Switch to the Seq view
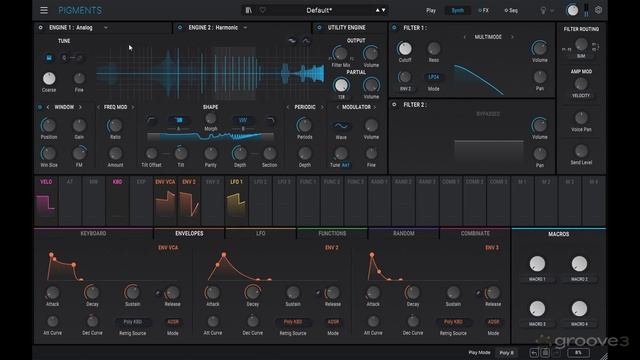The height and width of the screenshot is (360, 640). (511, 11)
